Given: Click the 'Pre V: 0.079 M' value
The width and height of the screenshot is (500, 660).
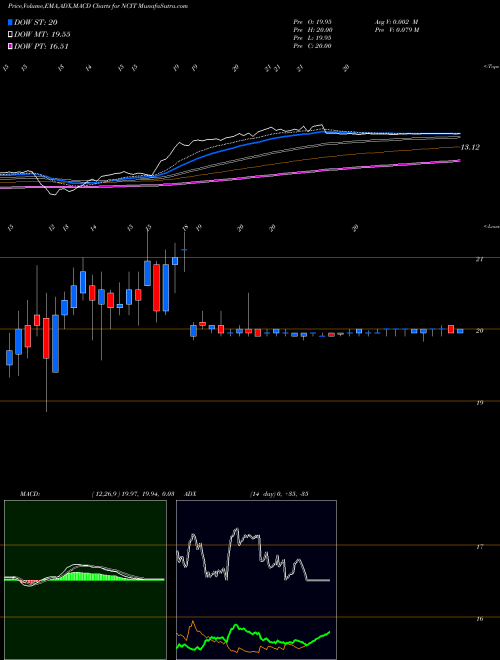Looking at the screenshot, I should (397, 30).
